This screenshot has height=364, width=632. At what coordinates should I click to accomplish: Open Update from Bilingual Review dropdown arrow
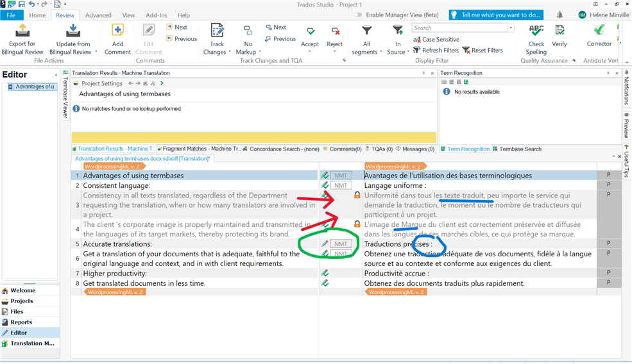tap(96, 52)
